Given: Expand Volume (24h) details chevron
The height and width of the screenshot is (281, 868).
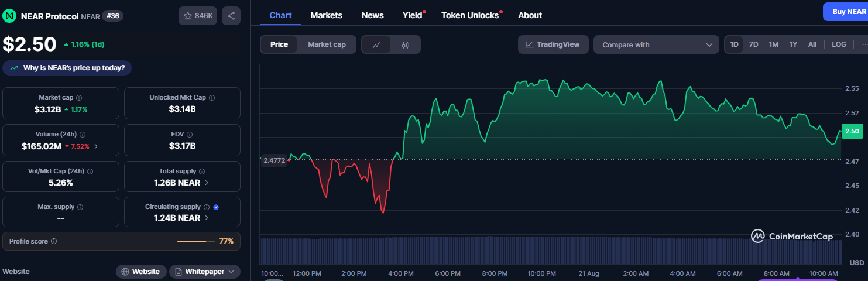Looking at the screenshot, I should click(x=96, y=146).
